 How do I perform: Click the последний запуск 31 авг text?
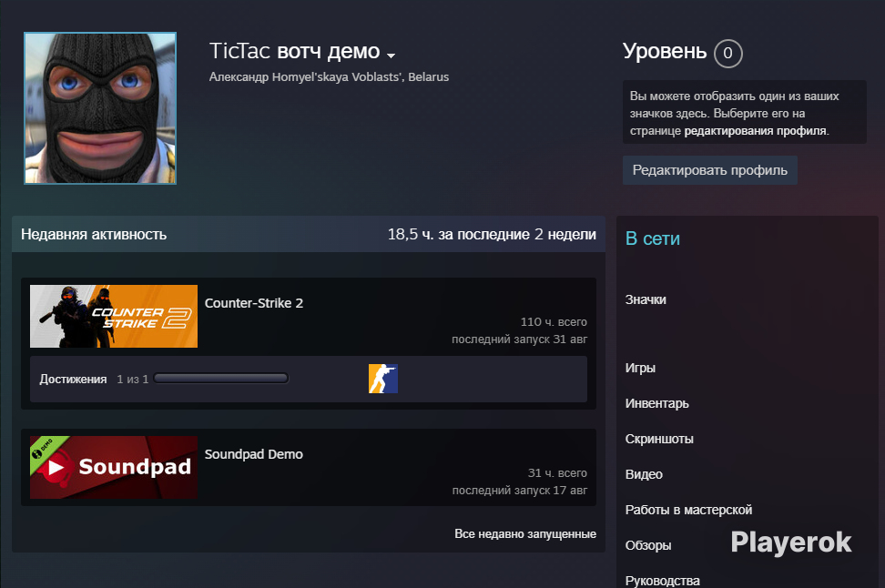(519, 340)
